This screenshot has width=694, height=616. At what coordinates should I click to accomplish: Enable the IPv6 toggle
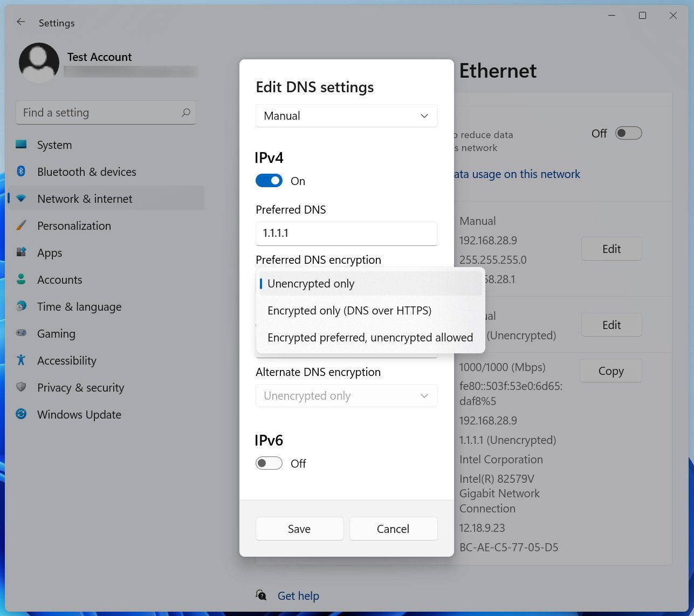(x=269, y=463)
